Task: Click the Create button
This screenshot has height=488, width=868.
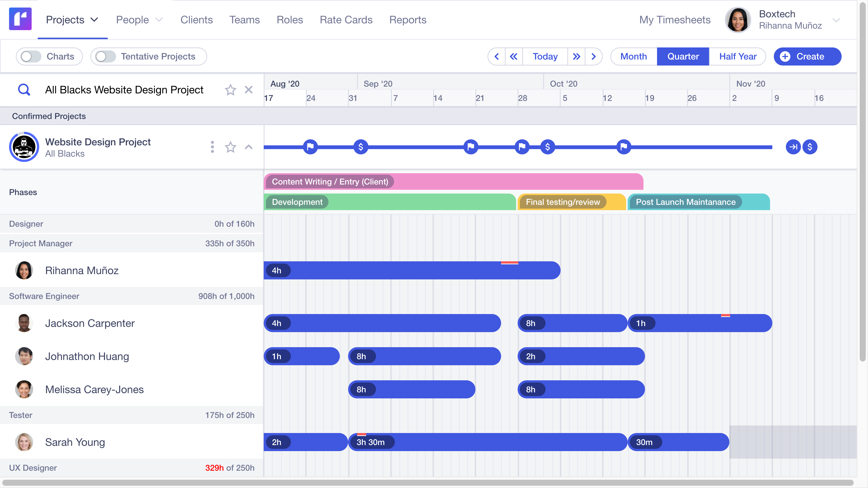Action: [807, 56]
